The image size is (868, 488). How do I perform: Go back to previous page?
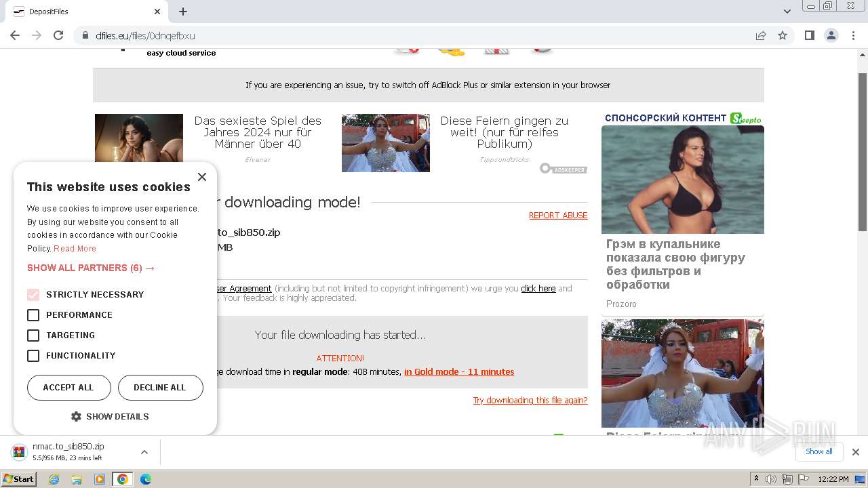click(x=15, y=35)
